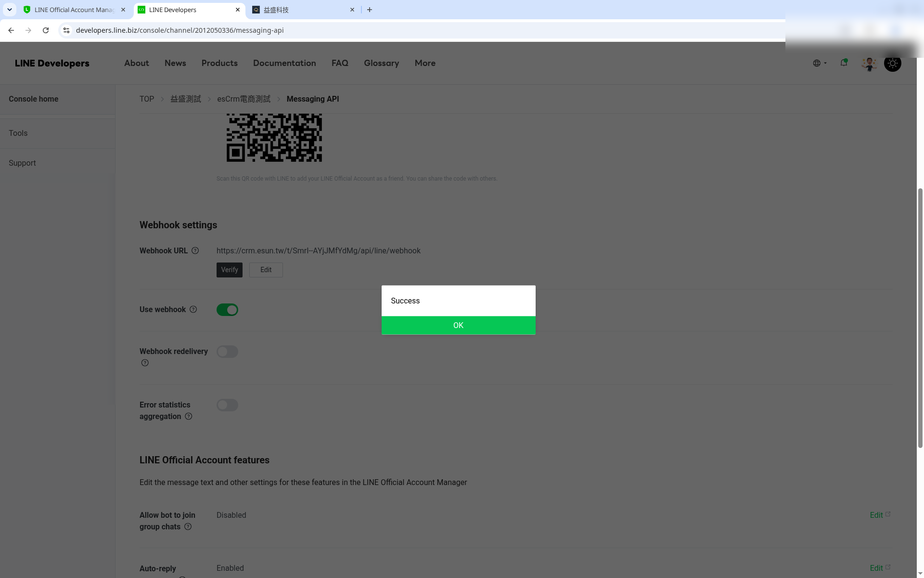Toggle light/dark theme sun icon
Image resolution: width=924 pixels, height=578 pixels.
(x=893, y=63)
